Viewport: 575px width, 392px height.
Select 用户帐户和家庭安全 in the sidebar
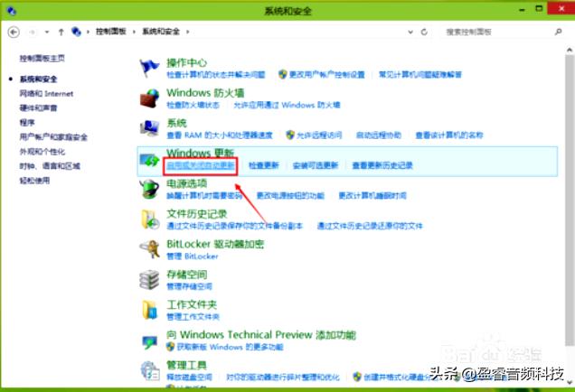(x=53, y=137)
